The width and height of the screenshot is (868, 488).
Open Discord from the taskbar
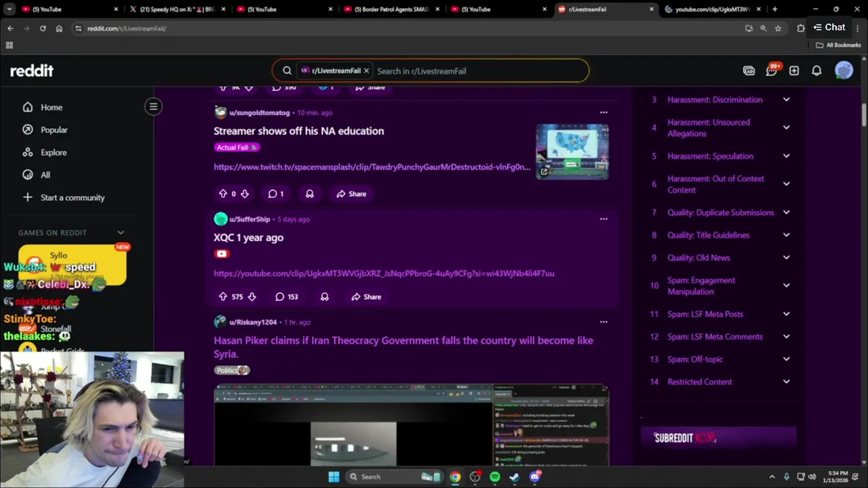click(534, 477)
